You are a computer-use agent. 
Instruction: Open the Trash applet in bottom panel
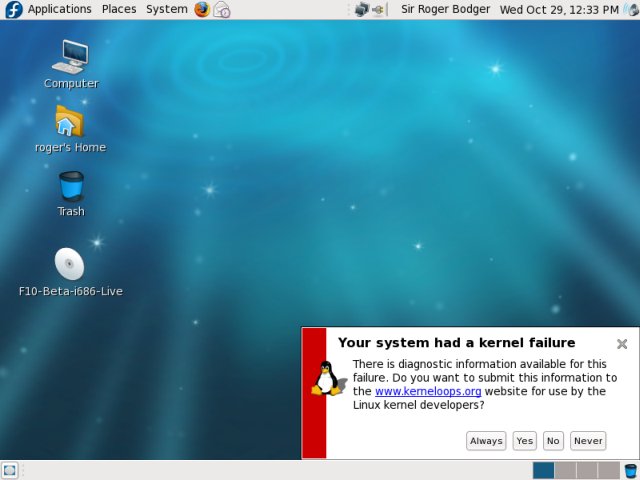click(631, 470)
